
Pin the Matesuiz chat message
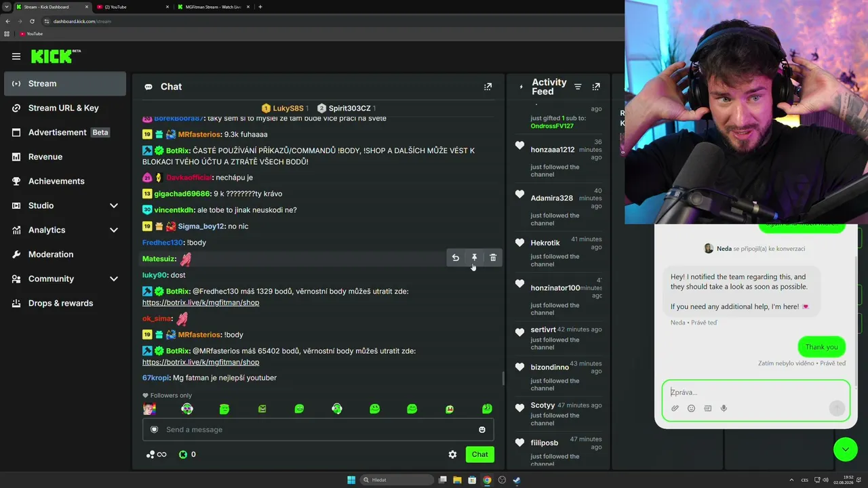pyautogui.click(x=474, y=258)
